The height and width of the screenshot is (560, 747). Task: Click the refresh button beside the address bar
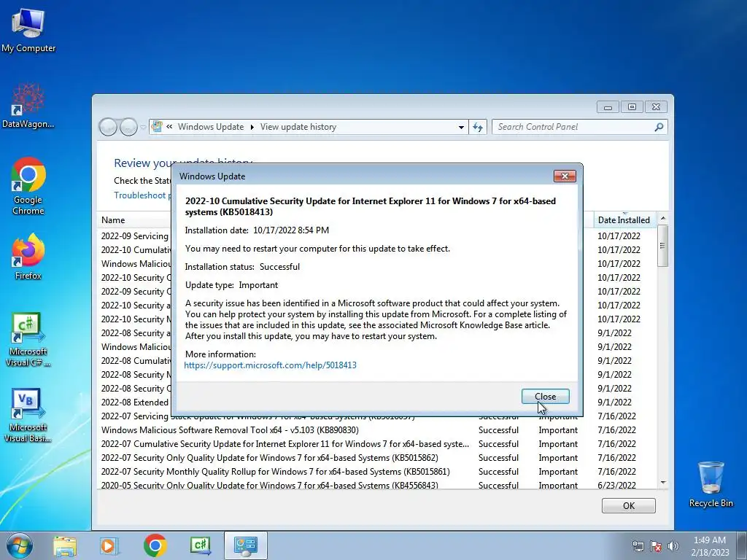click(478, 127)
